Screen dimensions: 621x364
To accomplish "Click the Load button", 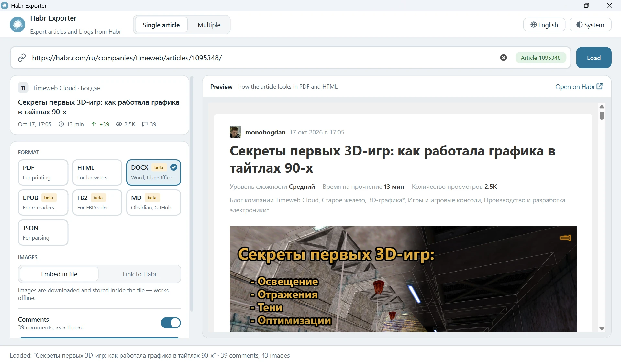I will click(594, 58).
